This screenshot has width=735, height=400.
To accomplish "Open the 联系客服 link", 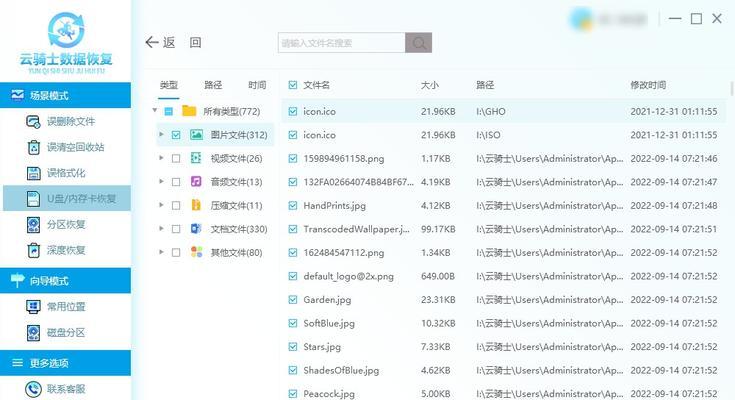I will (x=66, y=389).
